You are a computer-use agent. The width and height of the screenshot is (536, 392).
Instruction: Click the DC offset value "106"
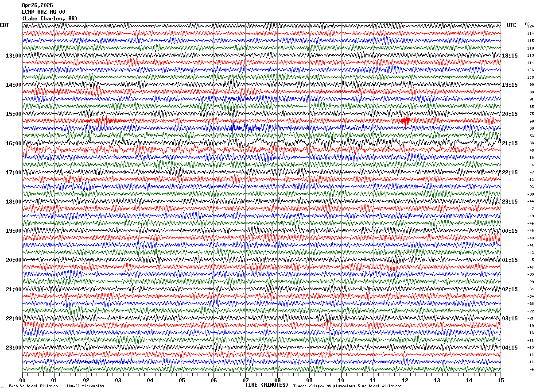pos(530,70)
